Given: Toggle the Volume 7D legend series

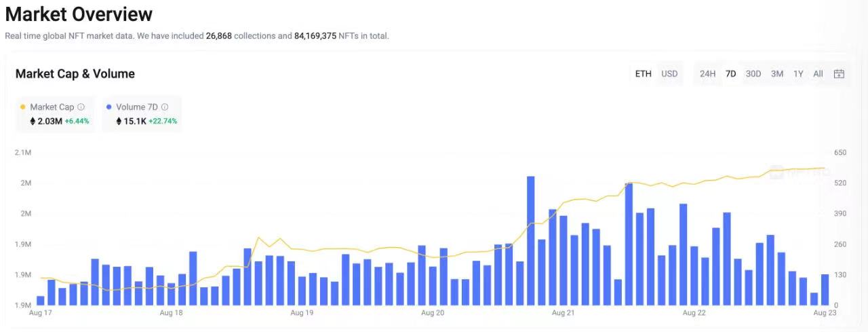Looking at the screenshot, I should (142, 114).
